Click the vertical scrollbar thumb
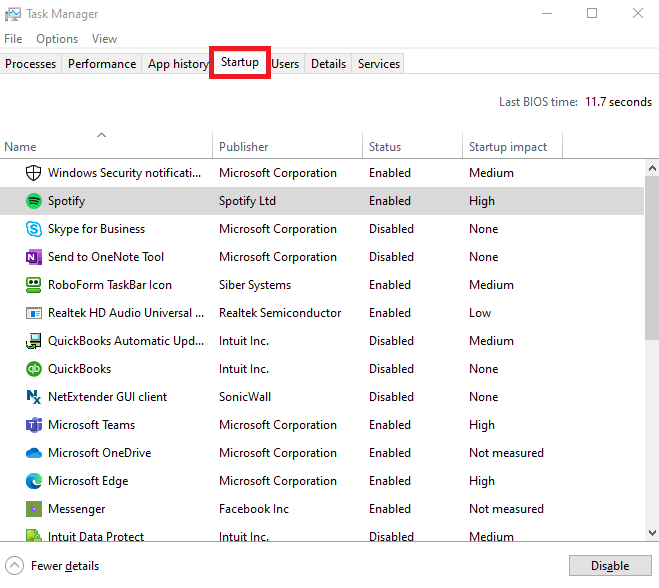The height and width of the screenshot is (588, 659). pyautogui.click(x=652, y=258)
